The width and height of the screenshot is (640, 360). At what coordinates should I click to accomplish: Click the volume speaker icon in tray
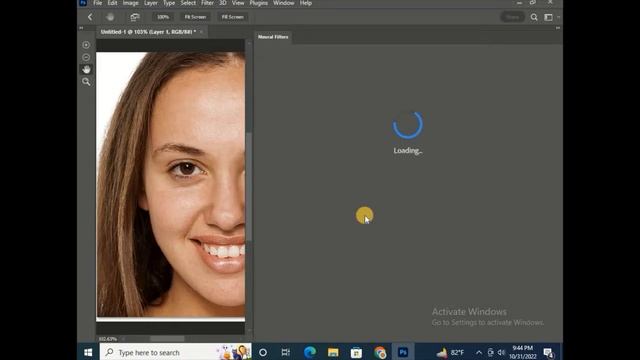coord(501,353)
